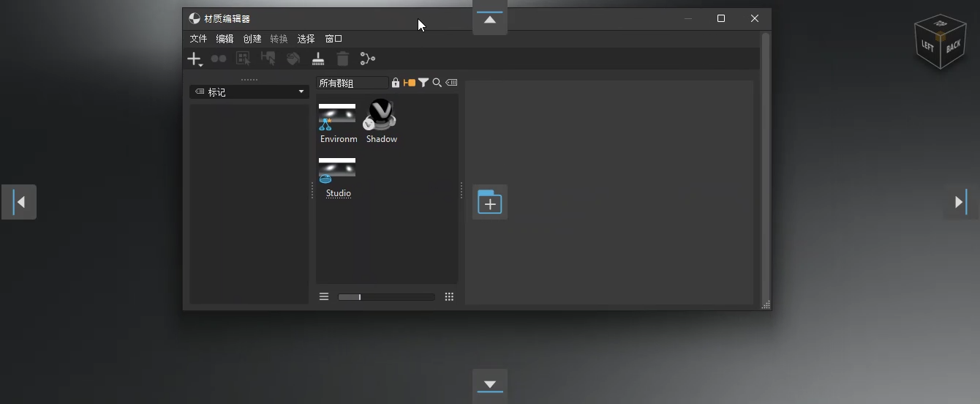Open the add new material plus button
Image resolution: width=980 pixels, height=404 pixels.
point(195,59)
